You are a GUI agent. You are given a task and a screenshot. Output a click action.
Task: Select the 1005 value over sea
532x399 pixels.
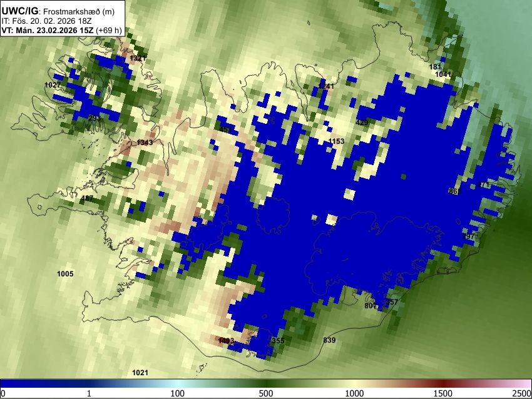[x=65, y=274]
